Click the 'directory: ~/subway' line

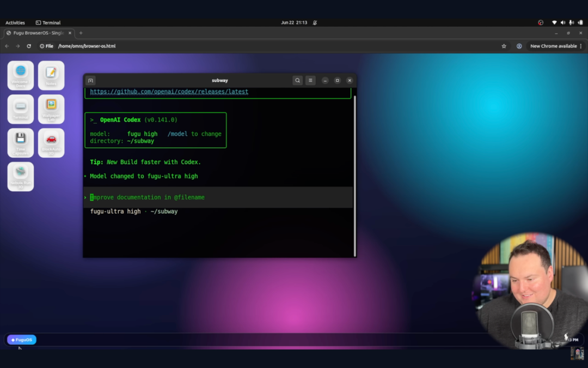click(x=122, y=141)
